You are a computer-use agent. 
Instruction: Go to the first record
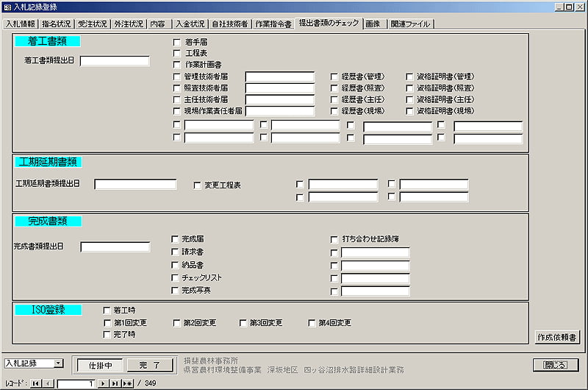coord(36,383)
